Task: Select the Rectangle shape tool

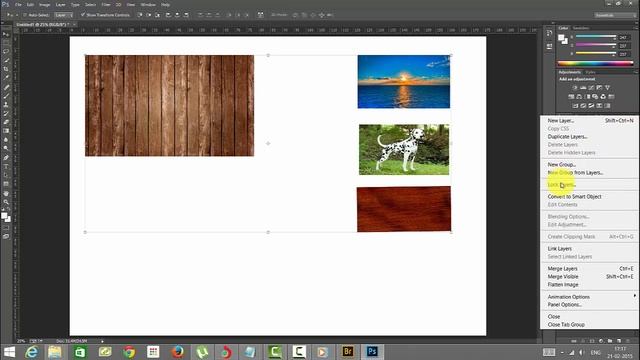Action: pos(6,184)
